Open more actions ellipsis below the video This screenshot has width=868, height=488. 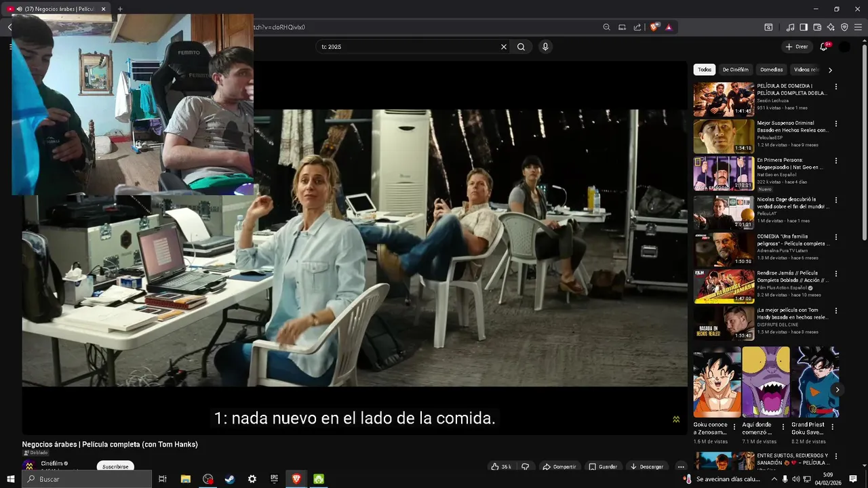[681, 466]
